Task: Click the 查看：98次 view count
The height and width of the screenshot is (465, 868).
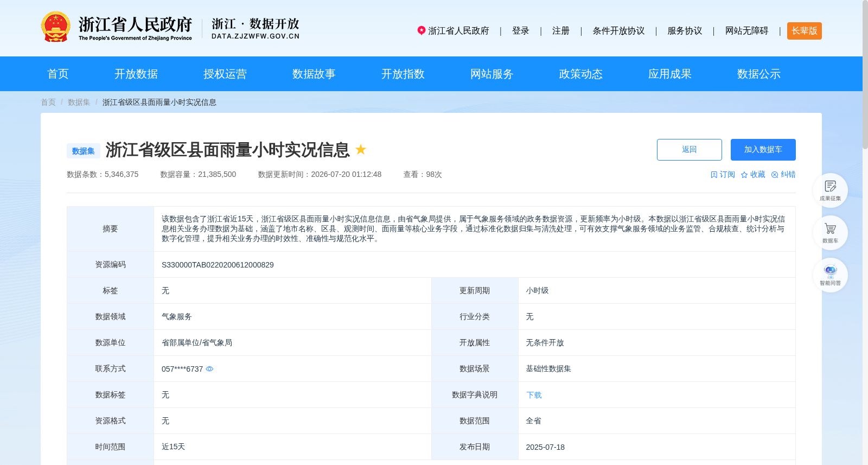Action: coord(423,175)
